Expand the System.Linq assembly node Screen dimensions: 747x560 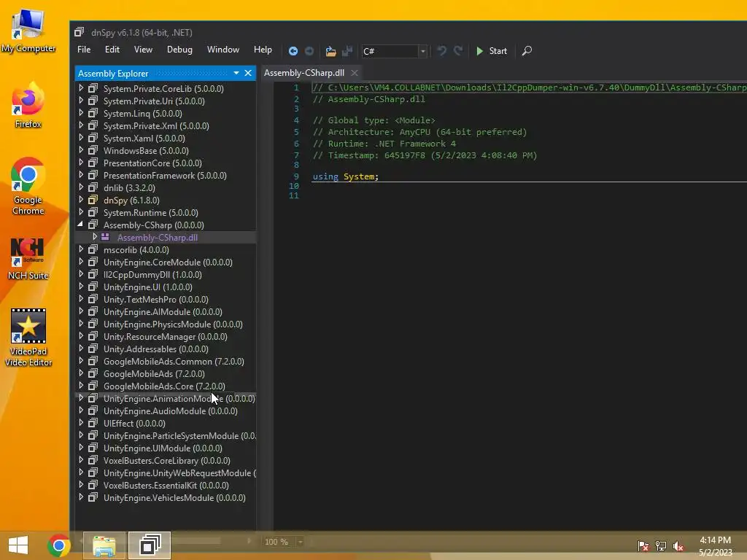(81, 113)
